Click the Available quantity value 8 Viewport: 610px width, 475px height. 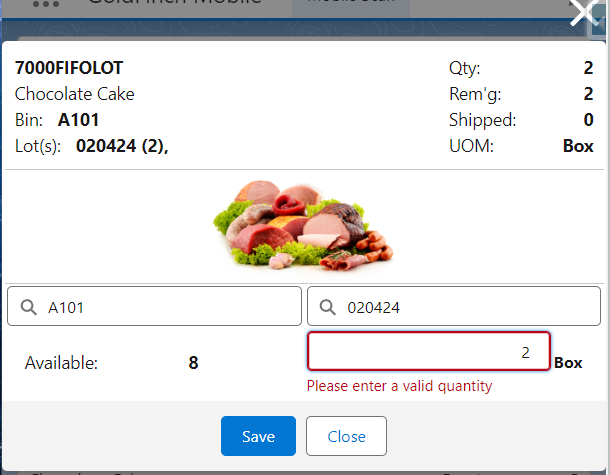[x=193, y=363]
